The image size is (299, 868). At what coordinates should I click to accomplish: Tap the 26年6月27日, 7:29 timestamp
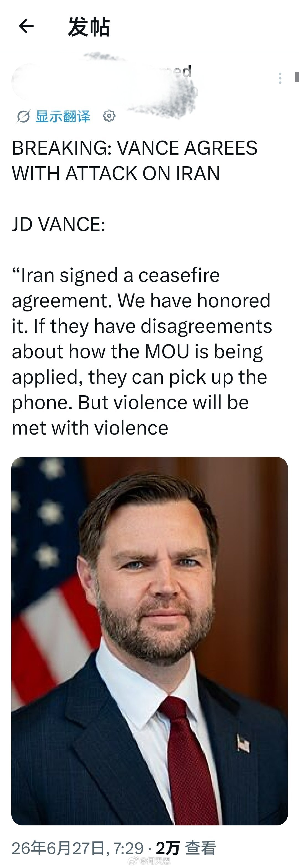[78, 848]
